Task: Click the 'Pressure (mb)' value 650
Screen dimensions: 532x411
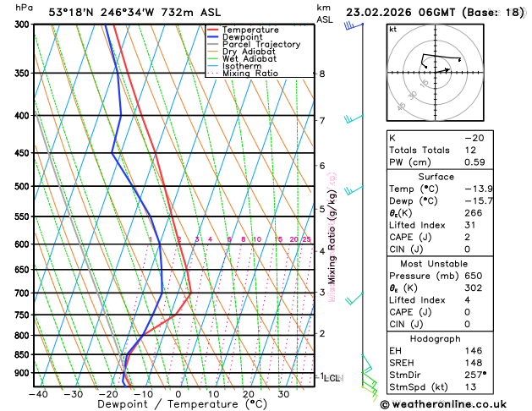Action: [x=474, y=276]
